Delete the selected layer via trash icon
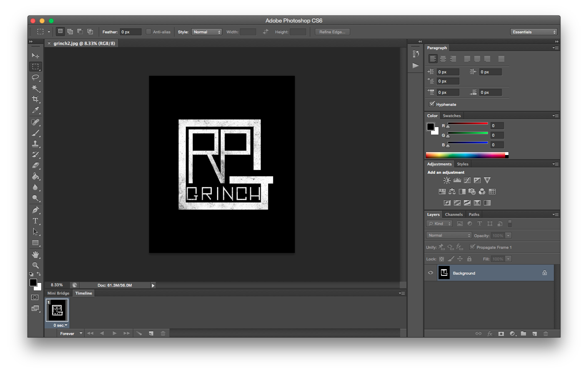The image size is (588, 375). coord(546,334)
